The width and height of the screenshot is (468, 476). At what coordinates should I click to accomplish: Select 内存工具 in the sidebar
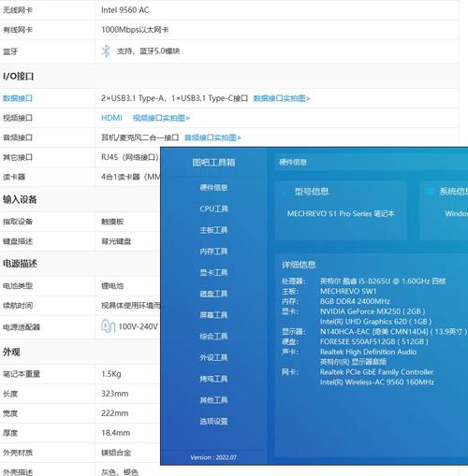pos(213,252)
